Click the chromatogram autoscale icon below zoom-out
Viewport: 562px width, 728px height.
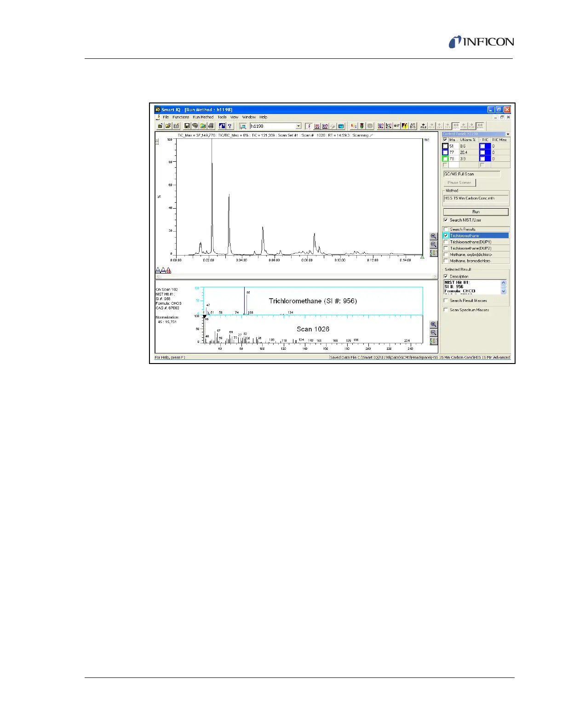click(x=433, y=253)
